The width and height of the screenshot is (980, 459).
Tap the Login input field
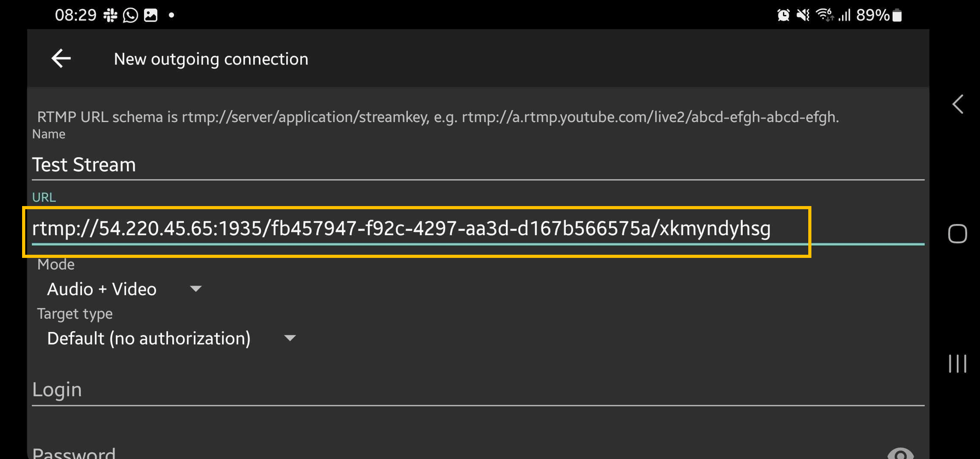[x=478, y=390]
